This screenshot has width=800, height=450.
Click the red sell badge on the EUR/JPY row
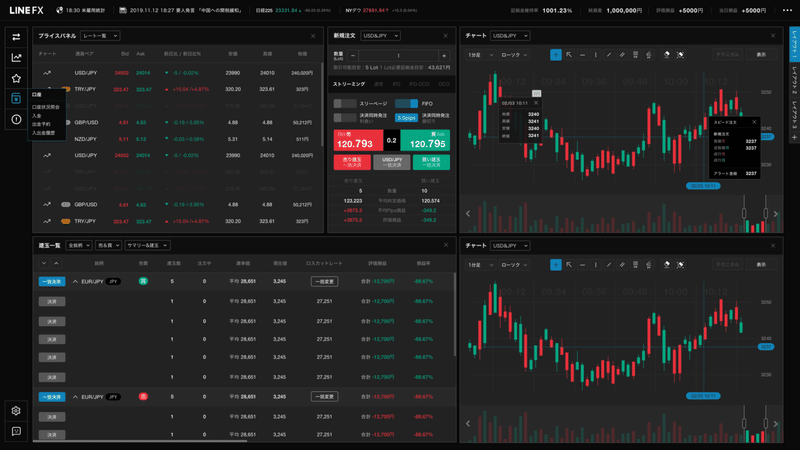[143, 396]
